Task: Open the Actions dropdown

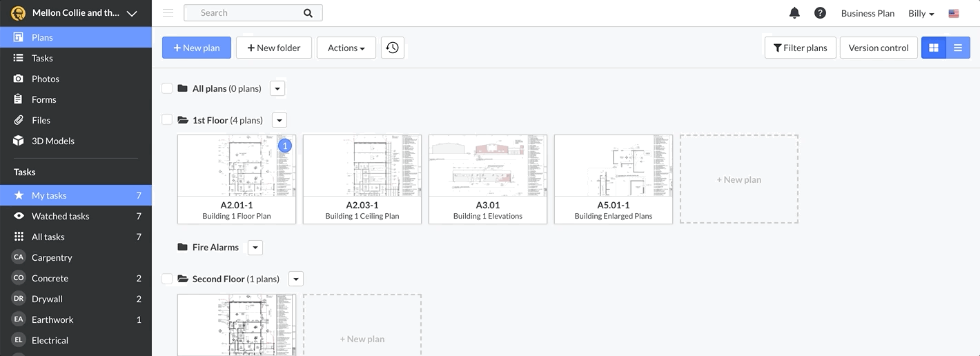Action: [346, 48]
